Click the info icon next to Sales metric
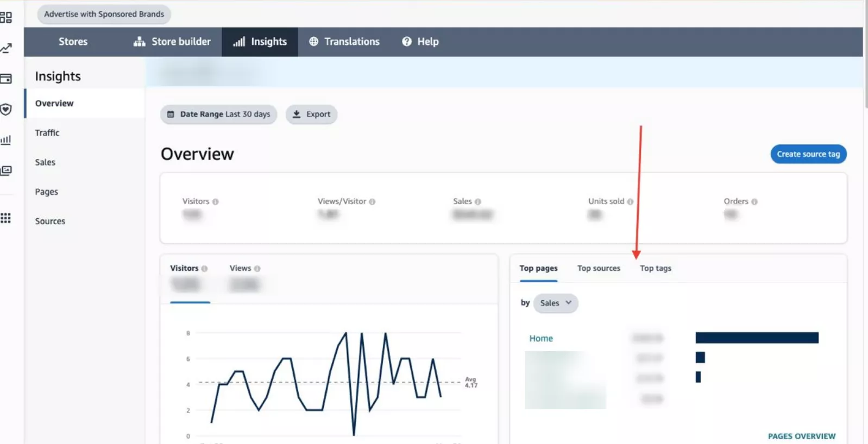This screenshot has height=444, width=868. pyautogui.click(x=478, y=201)
